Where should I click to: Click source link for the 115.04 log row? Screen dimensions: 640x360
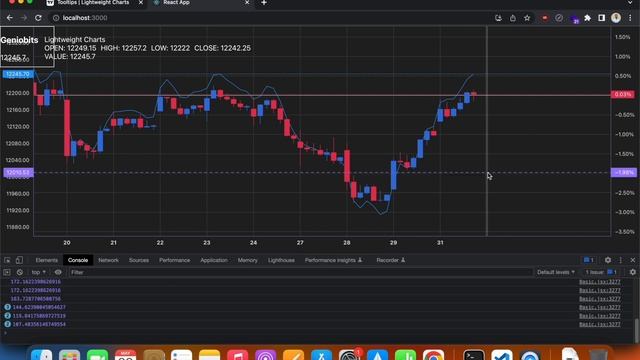pos(600,316)
